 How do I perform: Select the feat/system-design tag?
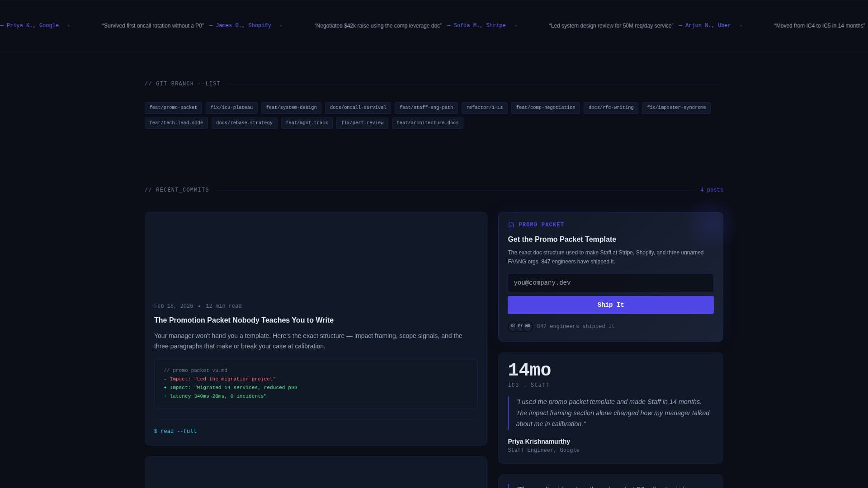pos(291,108)
